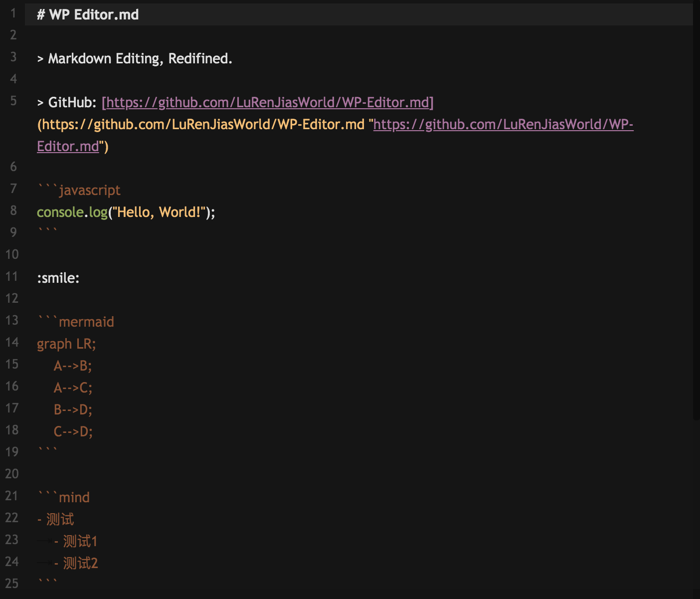Click line number 13 in the gutter
Viewport: 700px width, 599px height.
click(x=11, y=320)
